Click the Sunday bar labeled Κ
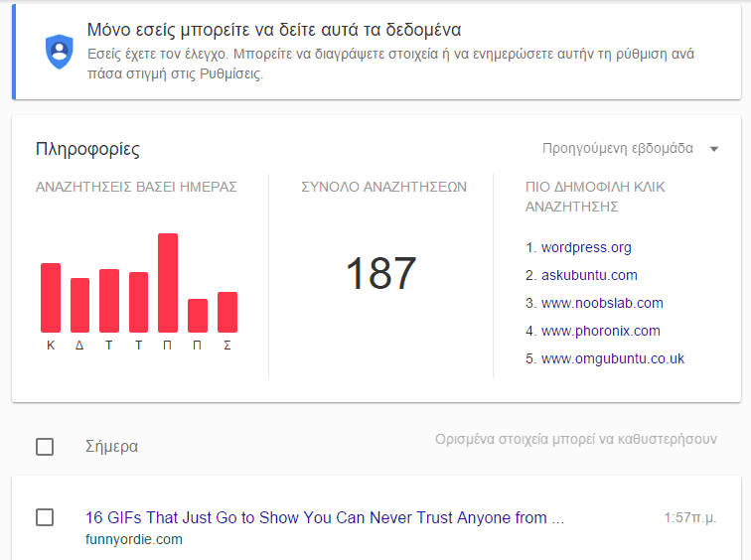Viewport: 751px width, 560px height. tap(51, 298)
